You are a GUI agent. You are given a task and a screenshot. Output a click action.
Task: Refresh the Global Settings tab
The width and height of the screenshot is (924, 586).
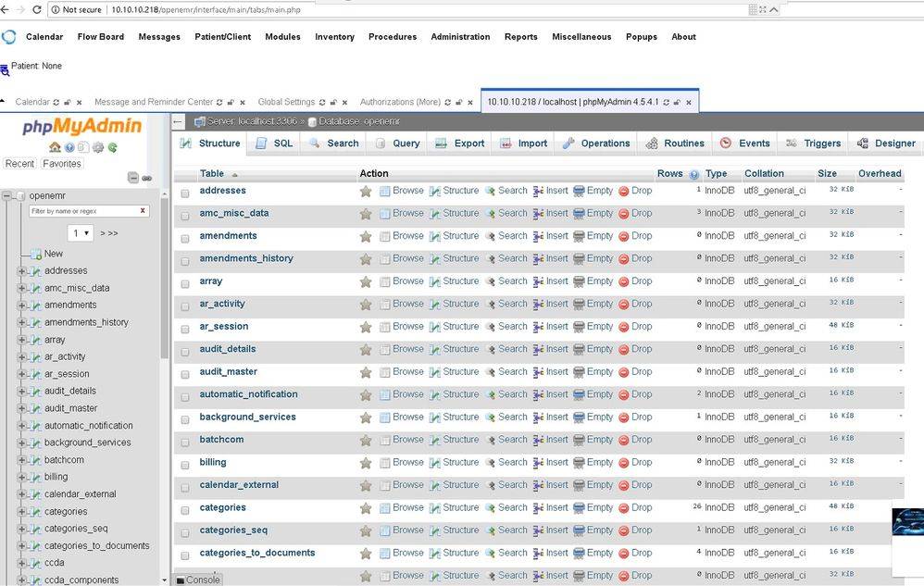(x=322, y=102)
